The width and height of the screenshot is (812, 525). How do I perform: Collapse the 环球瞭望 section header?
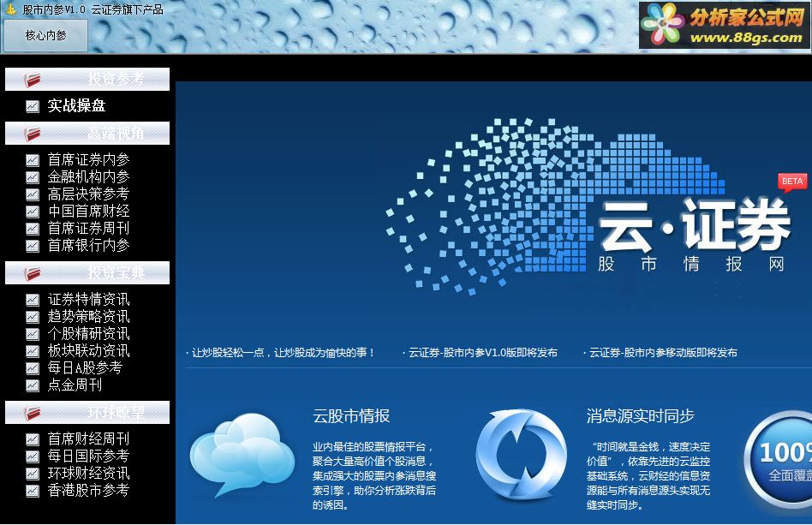click(x=87, y=413)
